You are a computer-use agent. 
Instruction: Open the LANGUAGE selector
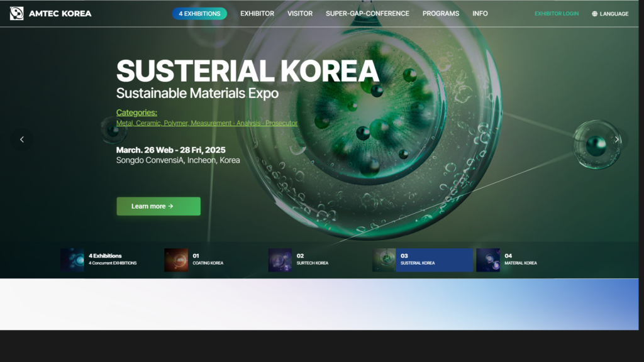tap(610, 14)
